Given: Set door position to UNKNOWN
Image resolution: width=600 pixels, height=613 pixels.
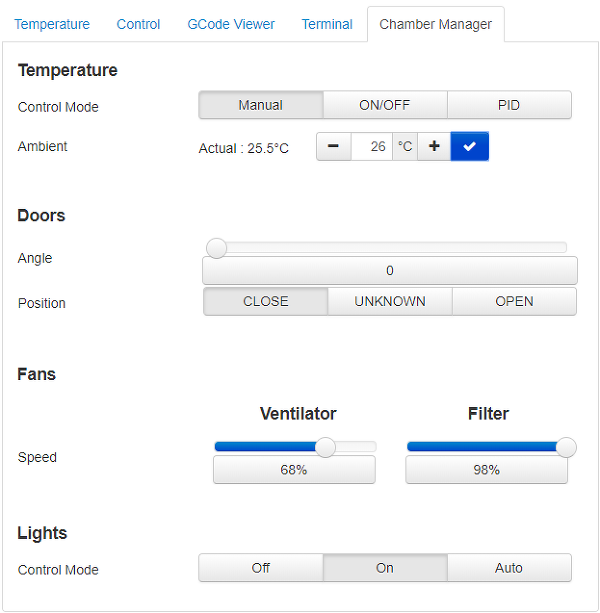Looking at the screenshot, I should (x=390, y=301).
